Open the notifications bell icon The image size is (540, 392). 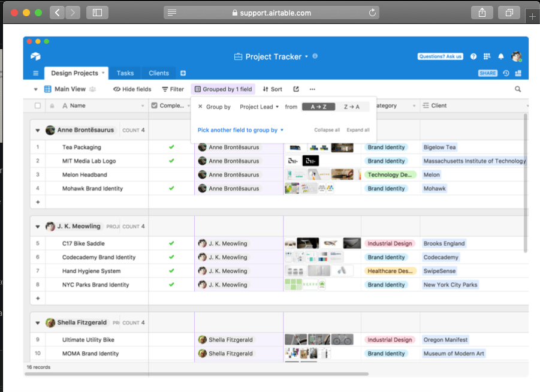(501, 56)
